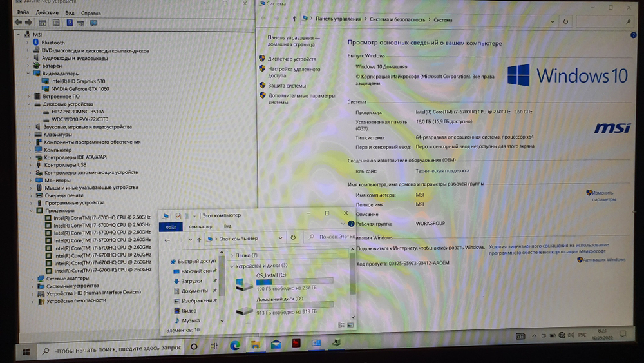Click the forward arrow in Device Manager toolbar
This screenshot has width=644, height=363.
pyautogui.click(x=28, y=22)
